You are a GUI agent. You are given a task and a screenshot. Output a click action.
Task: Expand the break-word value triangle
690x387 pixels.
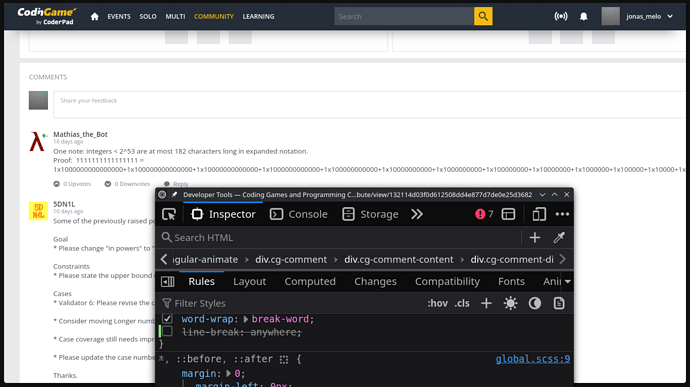pyautogui.click(x=246, y=319)
